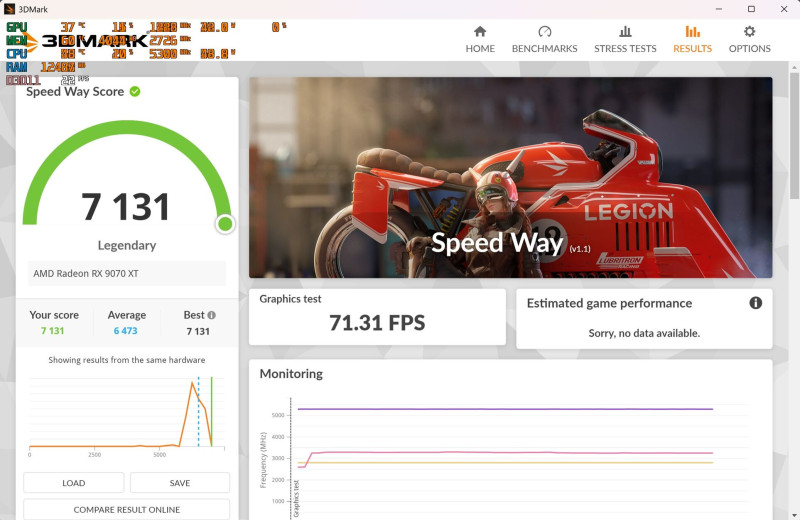Click the SAVE button
800x520 pixels.
point(180,483)
